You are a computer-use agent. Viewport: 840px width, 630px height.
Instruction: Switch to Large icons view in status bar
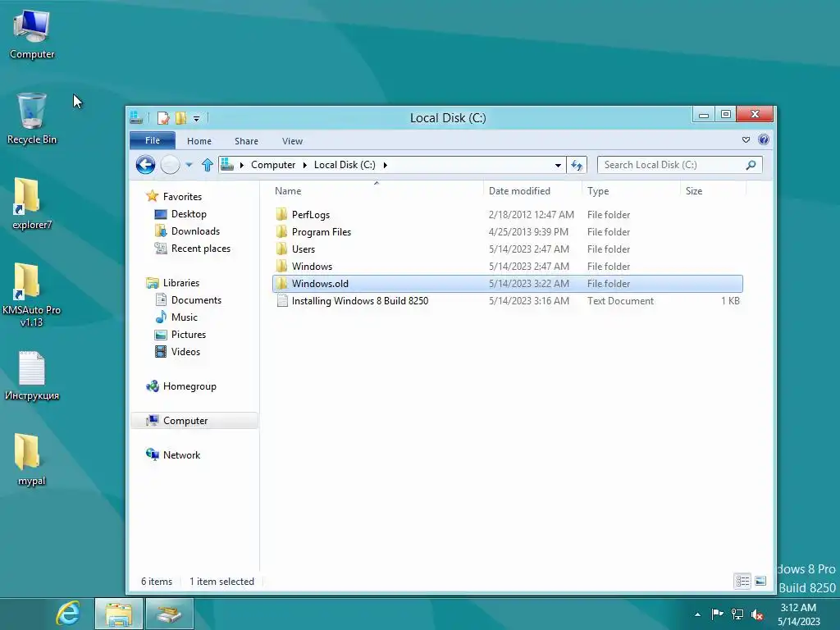pyautogui.click(x=760, y=582)
